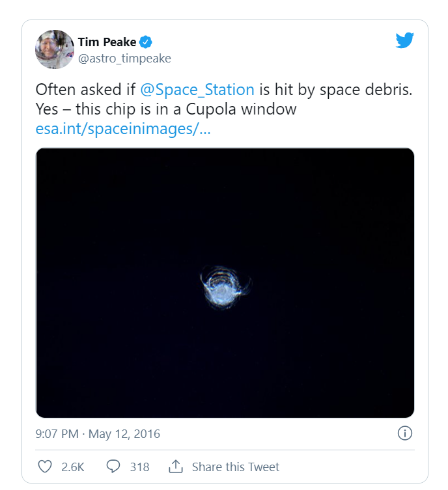Click the 2.6K likes count
The height and width of the screenshot is (490, 448).
(73, 467)
